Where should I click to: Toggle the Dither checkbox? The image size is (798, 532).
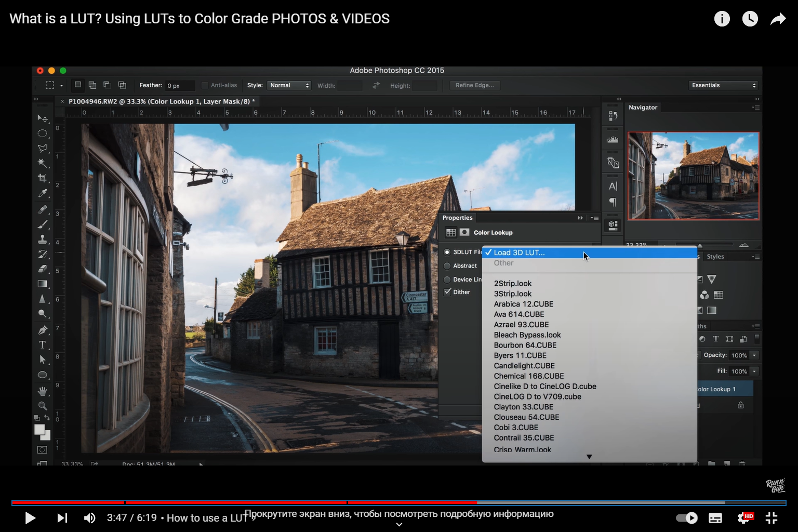(448, 291)
